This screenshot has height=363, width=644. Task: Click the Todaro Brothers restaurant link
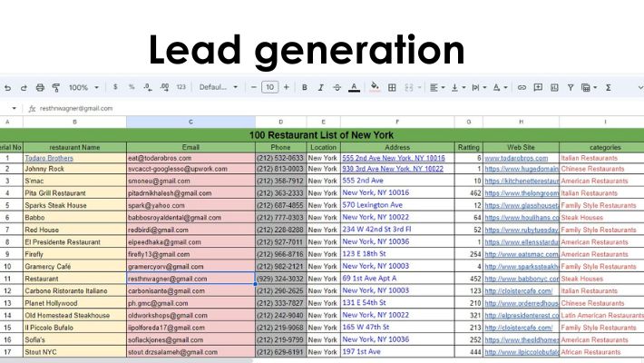48,158
